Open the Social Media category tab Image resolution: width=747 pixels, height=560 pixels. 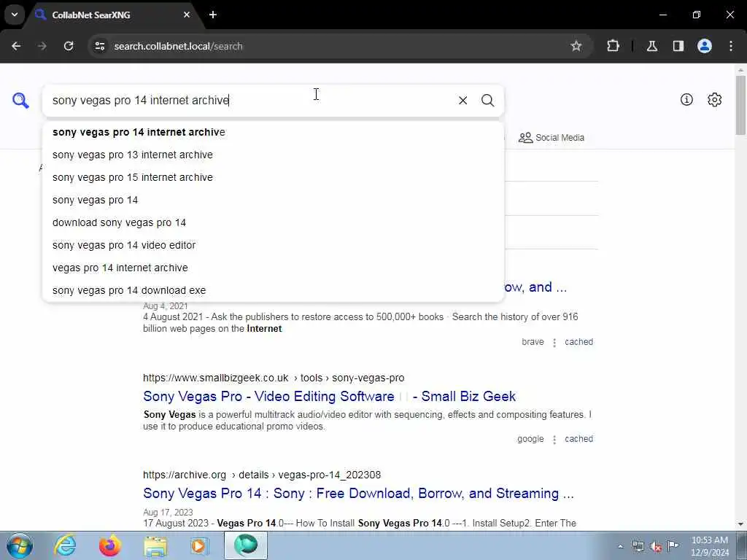click(x=551, y=138)
